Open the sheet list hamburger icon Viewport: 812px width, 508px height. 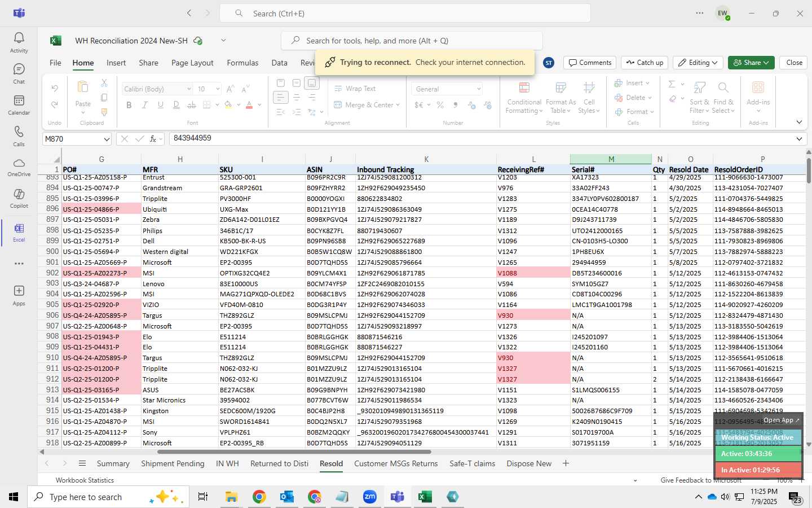click(x=82, y=463)
